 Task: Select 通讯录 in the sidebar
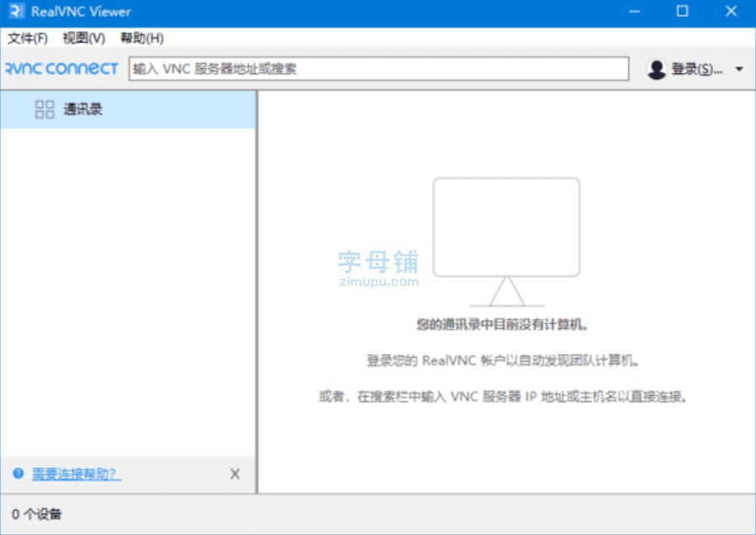(x=128, y=109)
